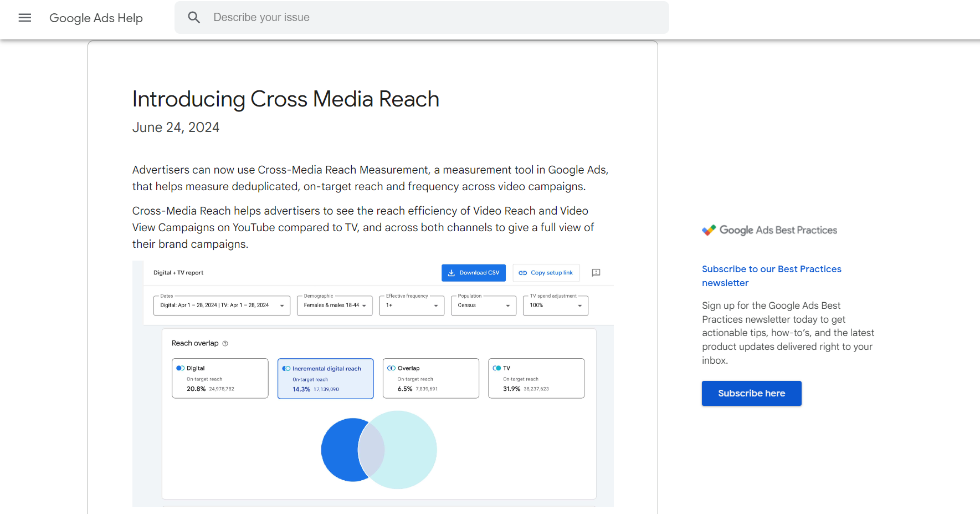Click the Overlap circles icon

[x=391, y=368]
